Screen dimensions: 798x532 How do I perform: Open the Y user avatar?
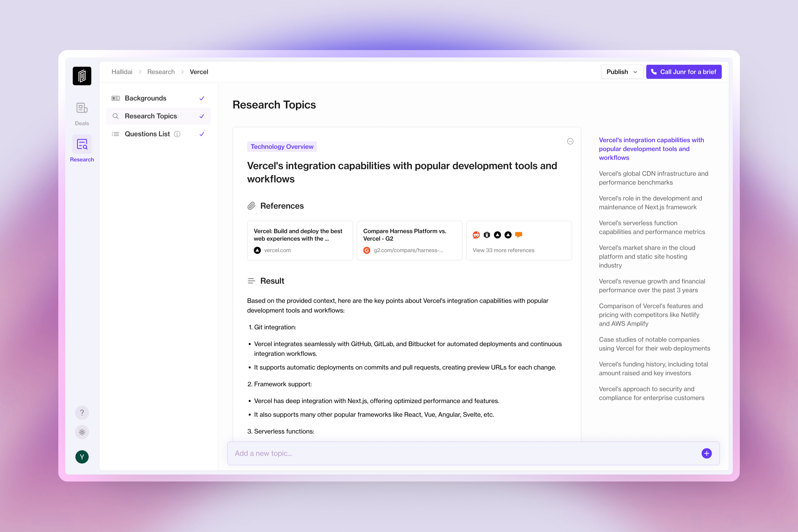82,457
